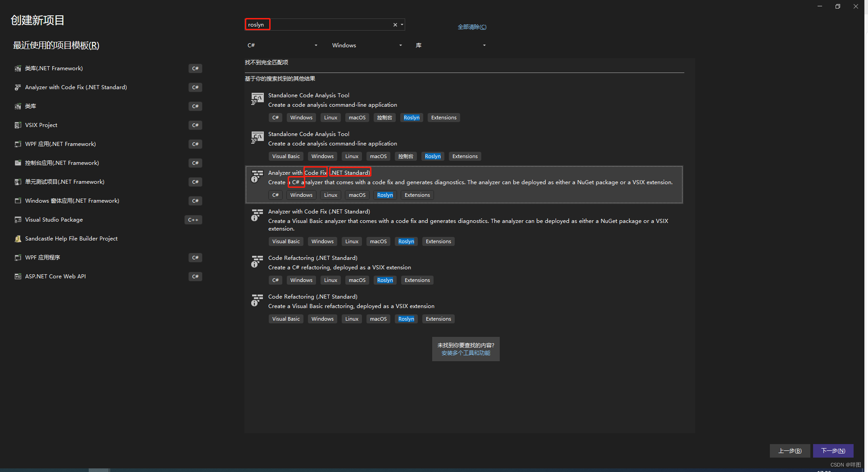Click the C# Code Refactoring template icon
This screenshot has height=472, width=868.
[257, 262]
